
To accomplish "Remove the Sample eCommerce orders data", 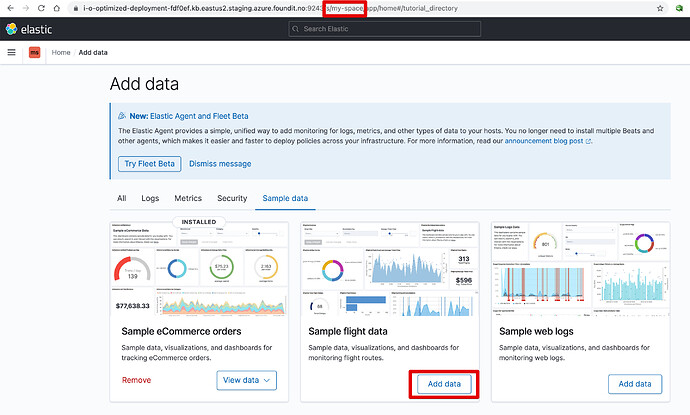I will pos(136,380).
